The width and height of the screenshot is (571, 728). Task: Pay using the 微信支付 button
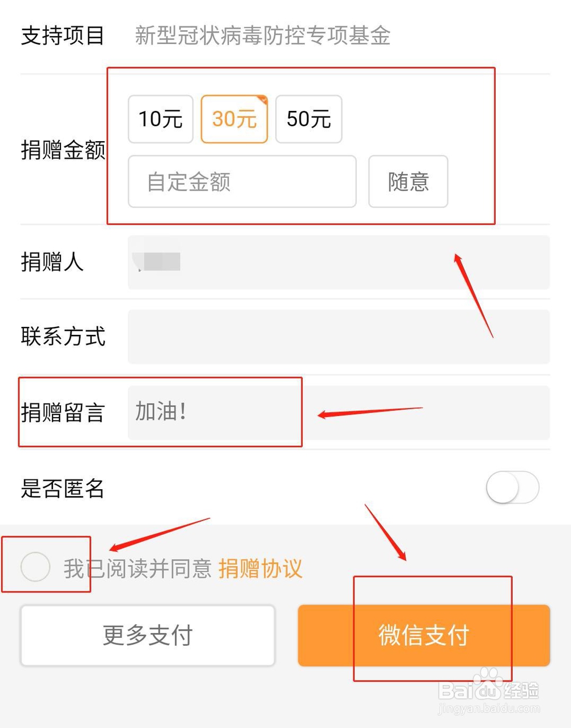(424, 635)
